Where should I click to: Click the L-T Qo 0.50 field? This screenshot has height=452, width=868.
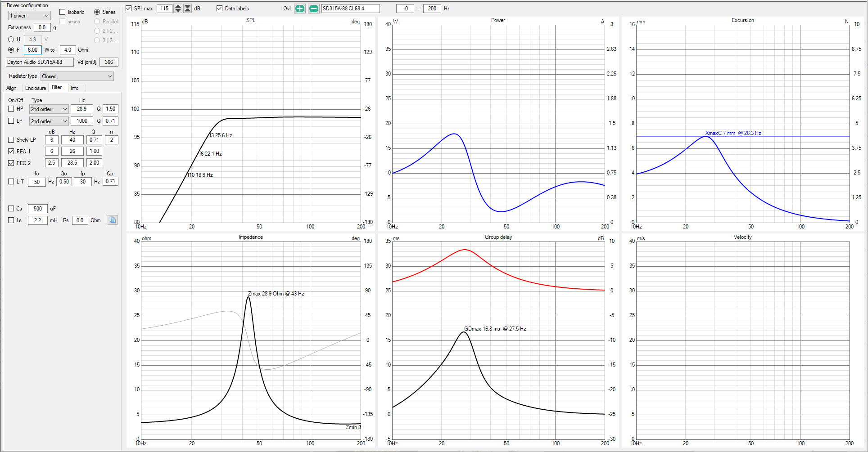[64, 182]
